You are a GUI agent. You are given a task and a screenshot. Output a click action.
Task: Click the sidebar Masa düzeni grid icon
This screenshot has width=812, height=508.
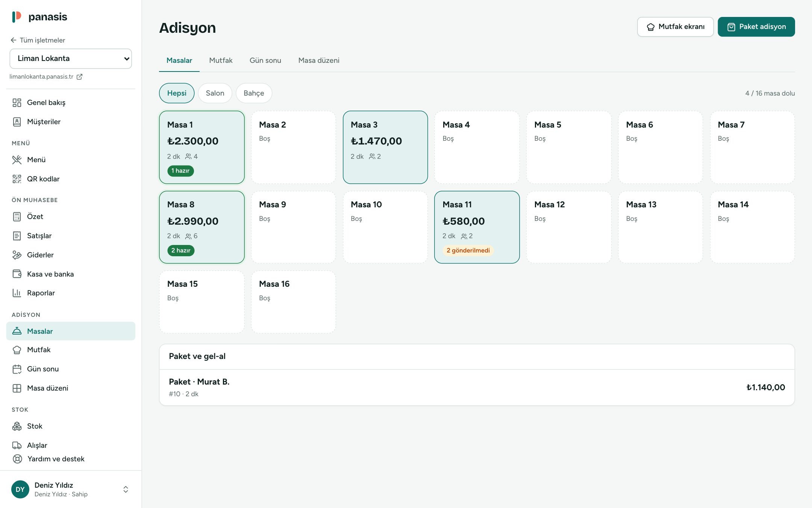click(x=17, y=388)
